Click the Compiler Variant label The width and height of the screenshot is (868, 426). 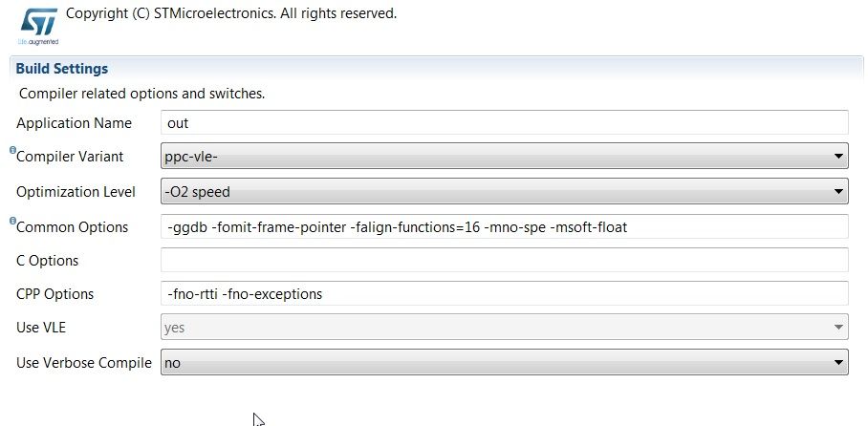point(70,157)
